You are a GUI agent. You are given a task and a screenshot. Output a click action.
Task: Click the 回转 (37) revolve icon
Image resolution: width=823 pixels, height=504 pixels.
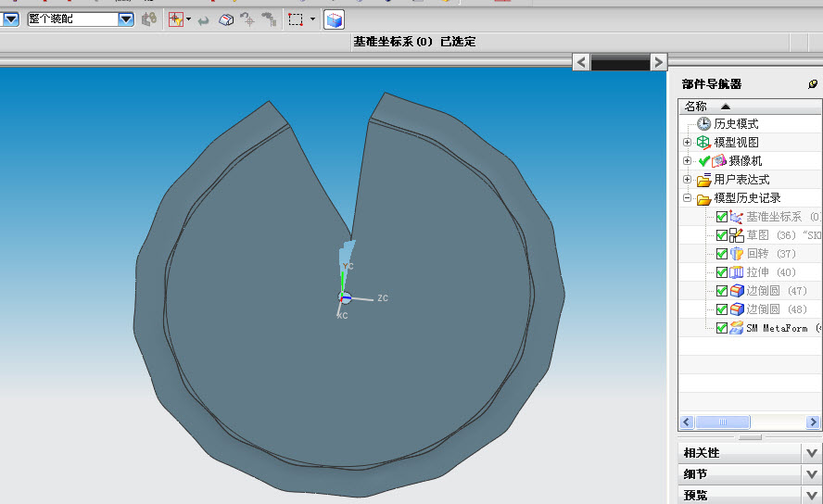[x=737, y=254]
